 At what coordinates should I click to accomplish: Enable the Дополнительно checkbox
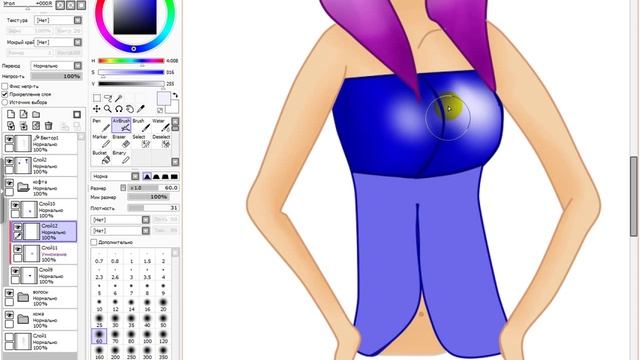pyautogui.click(x=94, y=242)
